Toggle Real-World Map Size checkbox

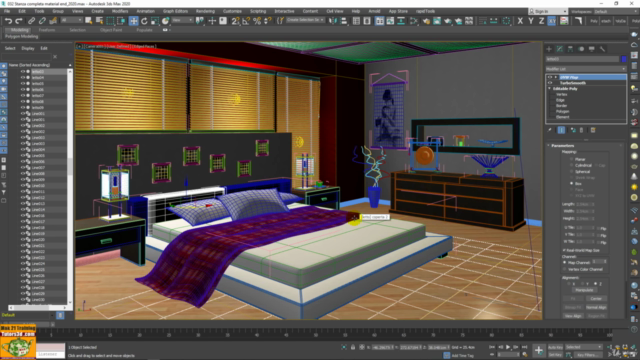coord(564,250)
